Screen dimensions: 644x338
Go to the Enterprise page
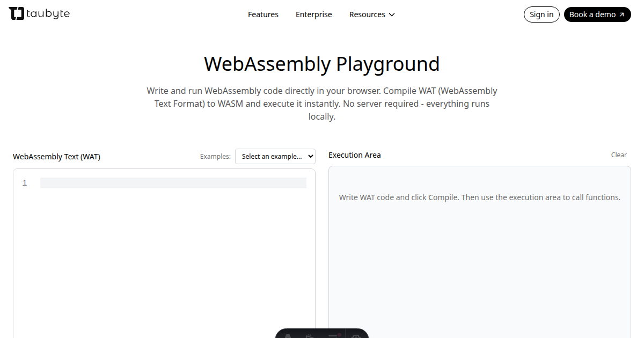pos(314,14)
